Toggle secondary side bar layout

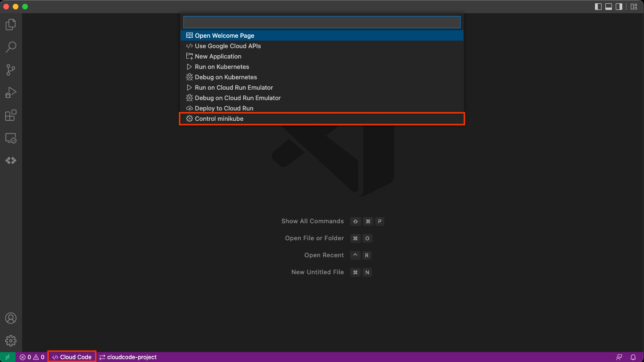[x=619, y=7]
